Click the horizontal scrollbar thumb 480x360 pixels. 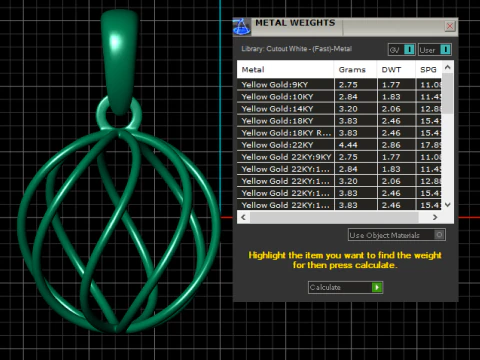tap(334, 217)
